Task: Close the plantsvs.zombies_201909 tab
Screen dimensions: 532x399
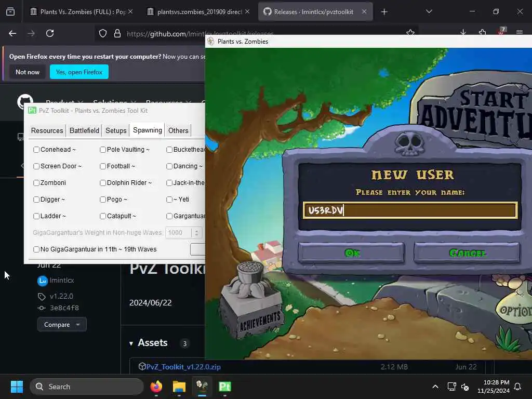Action: coord(247,11)
